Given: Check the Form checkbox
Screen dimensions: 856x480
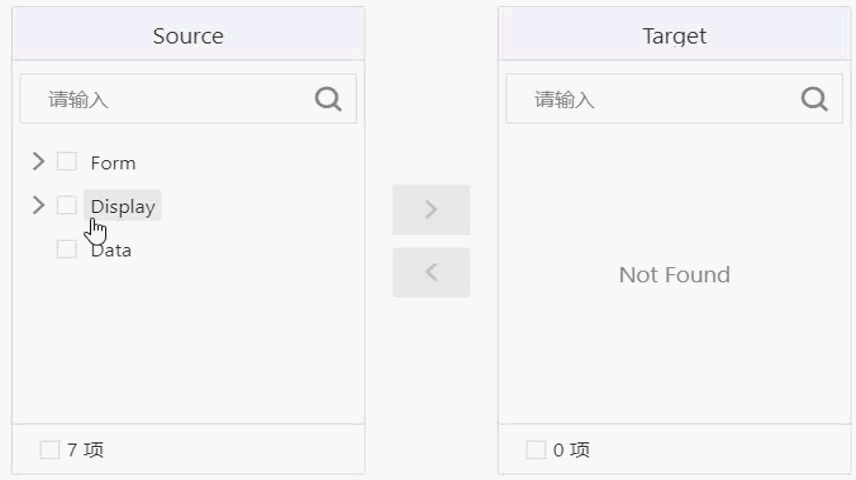Looking at the screenshot, I should point(67,162).
